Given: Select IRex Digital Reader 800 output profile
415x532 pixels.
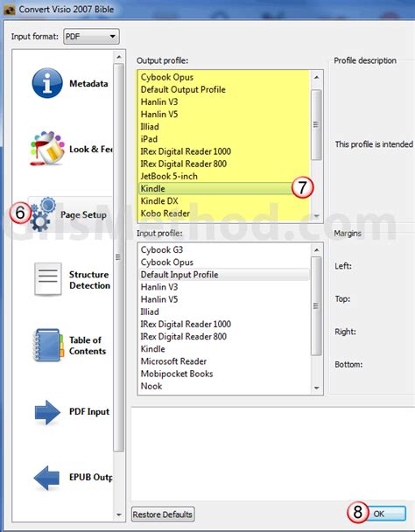Looking at the screenshot, I should click(224, 164).
